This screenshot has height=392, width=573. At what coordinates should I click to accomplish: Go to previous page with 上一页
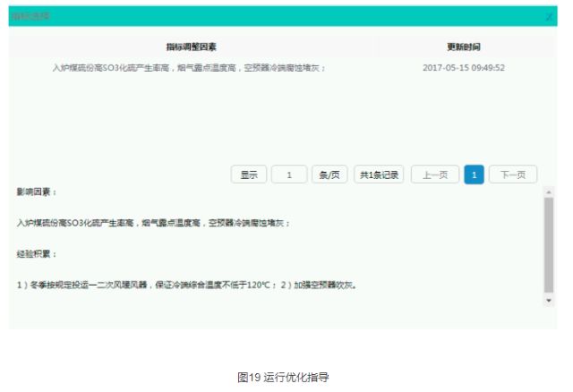tap(434, 175)
